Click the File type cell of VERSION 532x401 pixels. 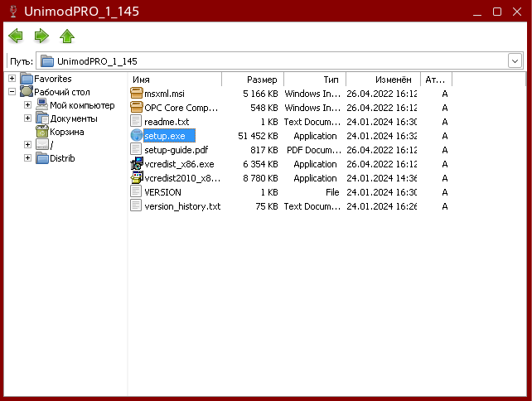(x=332, y=192)
